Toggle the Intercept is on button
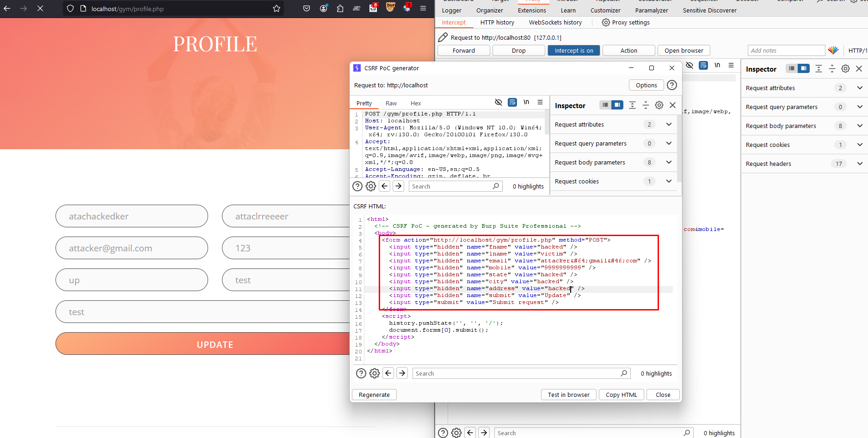Image resolution: width=868 pixels, height=438 pixels. 574,50
